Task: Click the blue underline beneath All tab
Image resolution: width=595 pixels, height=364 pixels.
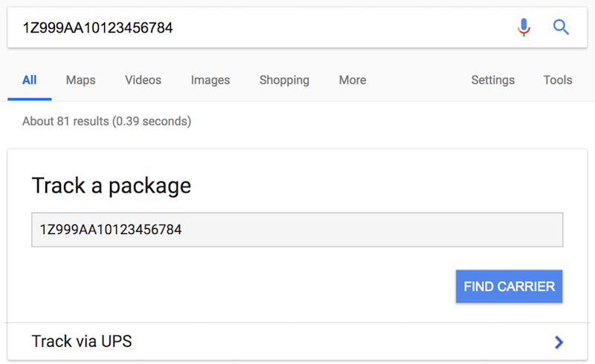Action: coord(29,99)
